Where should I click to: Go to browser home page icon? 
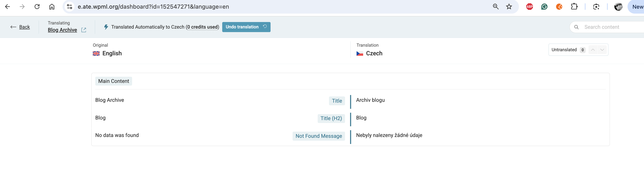point(52,7)
